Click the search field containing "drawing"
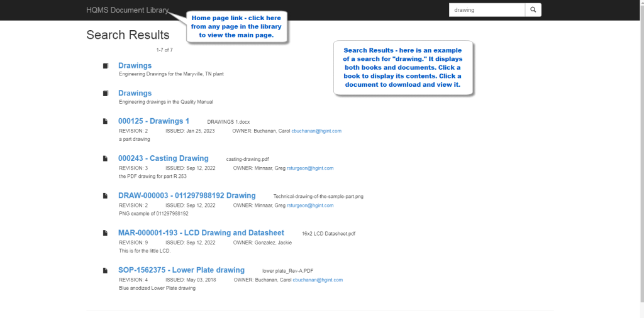 click(487, 10)
